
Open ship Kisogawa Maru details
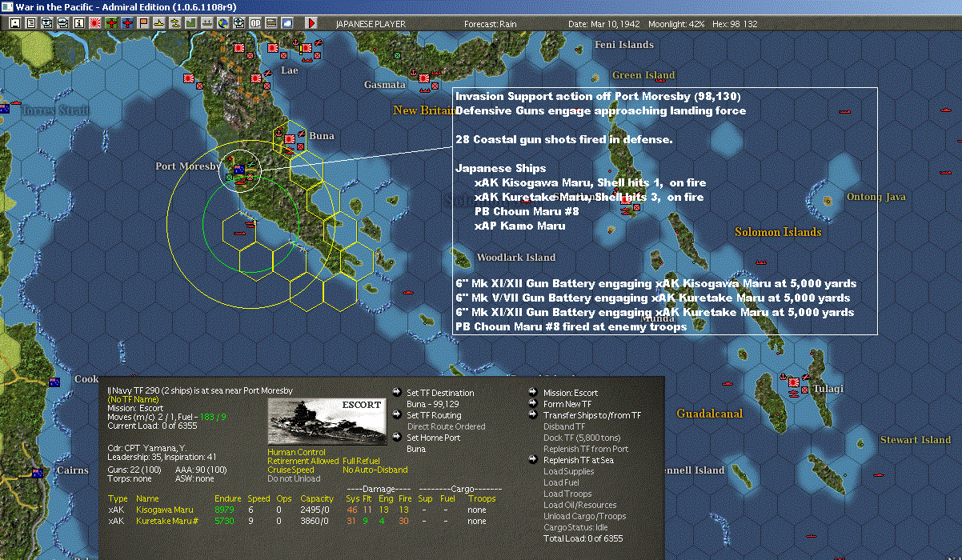pyautogui.click(x=164, y=510)
